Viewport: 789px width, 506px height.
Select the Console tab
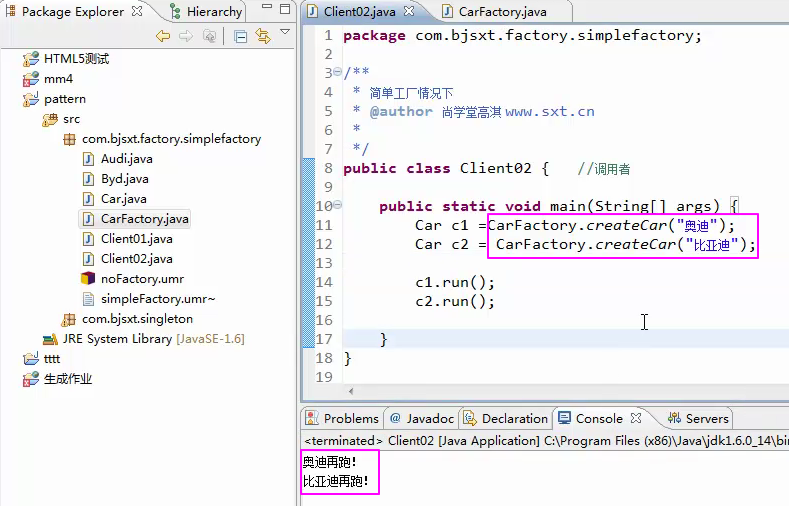[x=591, y=418]
